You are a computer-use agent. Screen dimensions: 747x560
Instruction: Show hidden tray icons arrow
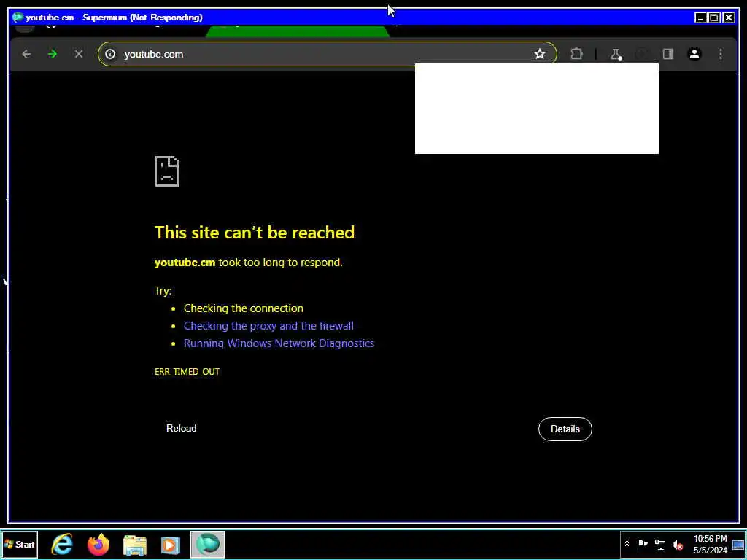(627, 544)
